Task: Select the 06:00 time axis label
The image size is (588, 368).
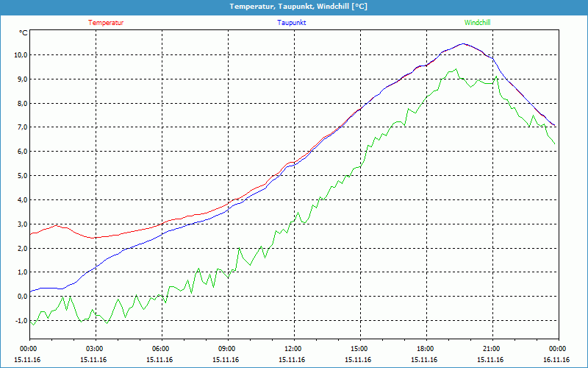Action: 160,349
